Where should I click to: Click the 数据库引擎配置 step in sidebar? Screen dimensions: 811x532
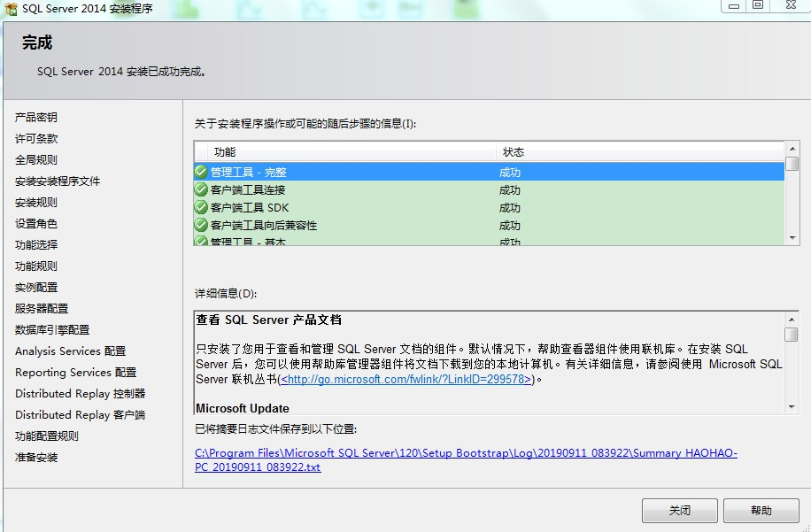click(51, 329)
